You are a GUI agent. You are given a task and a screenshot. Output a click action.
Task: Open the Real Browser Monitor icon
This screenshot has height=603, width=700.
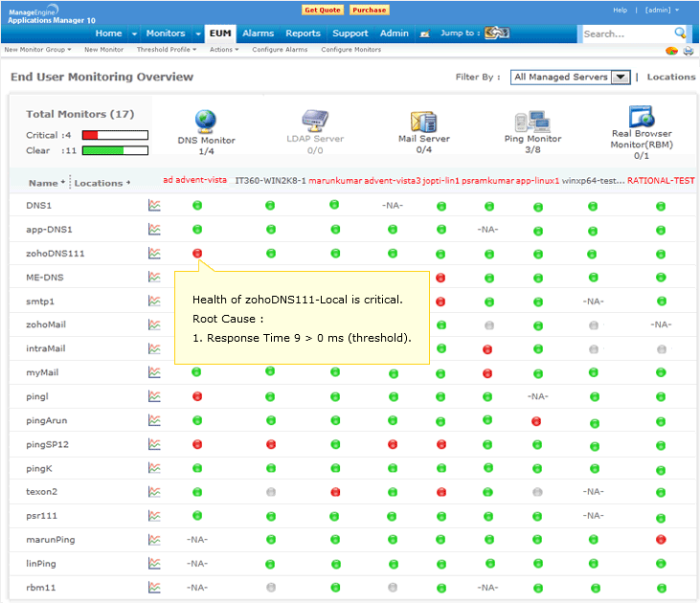[x=642, y=117]
